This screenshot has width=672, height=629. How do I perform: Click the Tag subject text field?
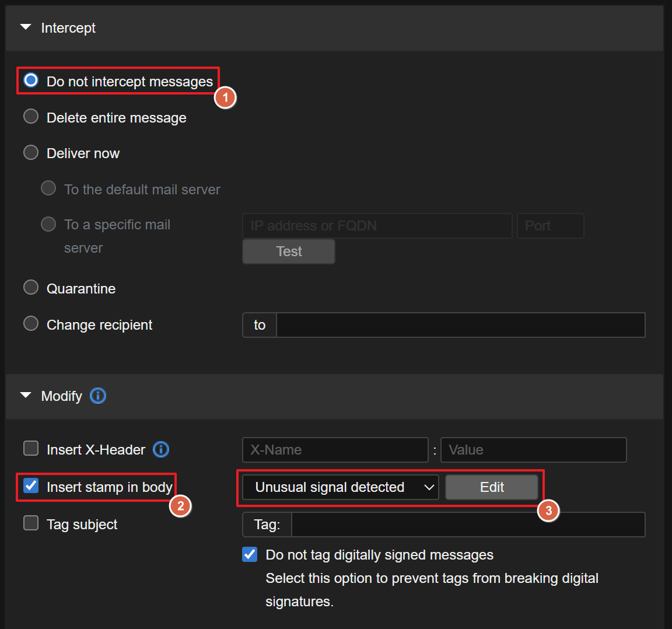point(468,525)
